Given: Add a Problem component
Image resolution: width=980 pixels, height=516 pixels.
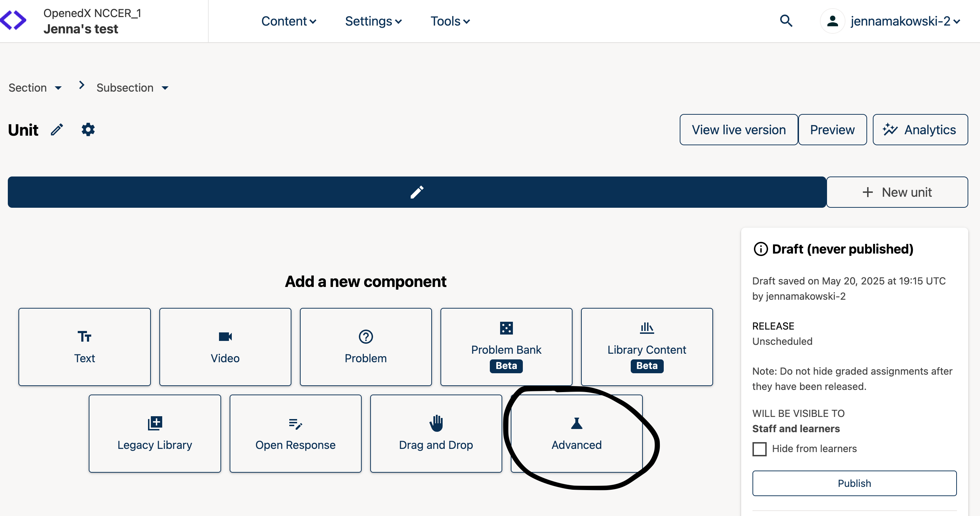Looking at the screenshot, I should 365,347.
